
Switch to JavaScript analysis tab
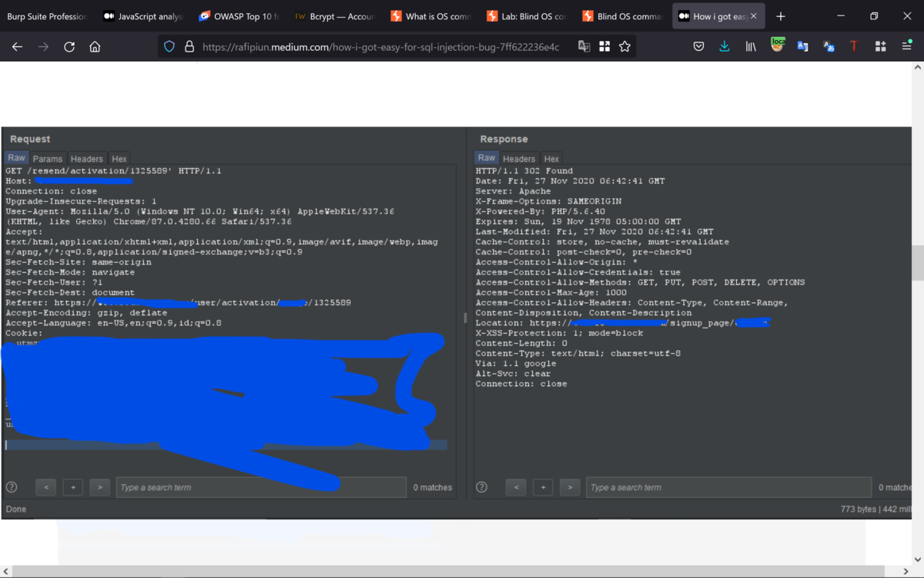143,16
